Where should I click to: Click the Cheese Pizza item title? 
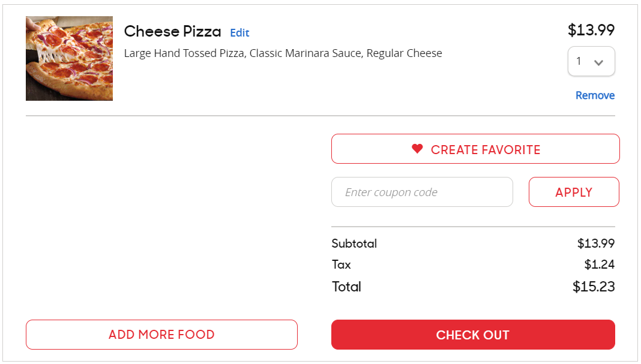pos(172,31)
